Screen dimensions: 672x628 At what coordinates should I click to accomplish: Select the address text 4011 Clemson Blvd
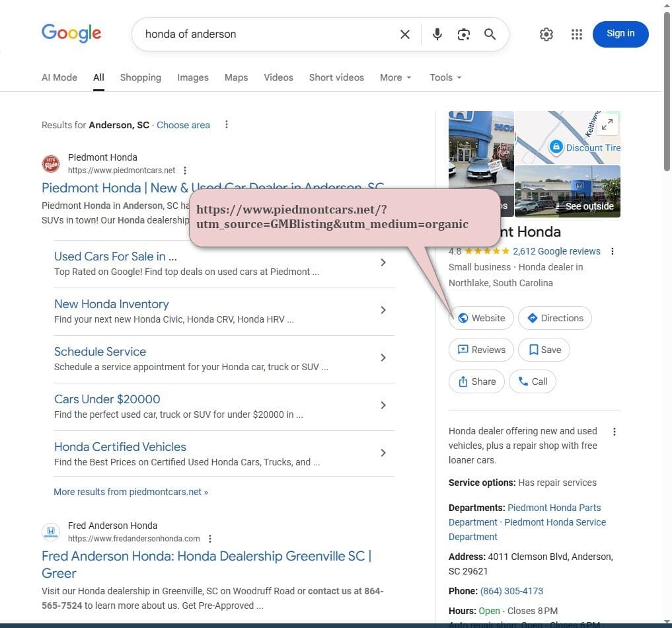(x=528, y=557)
